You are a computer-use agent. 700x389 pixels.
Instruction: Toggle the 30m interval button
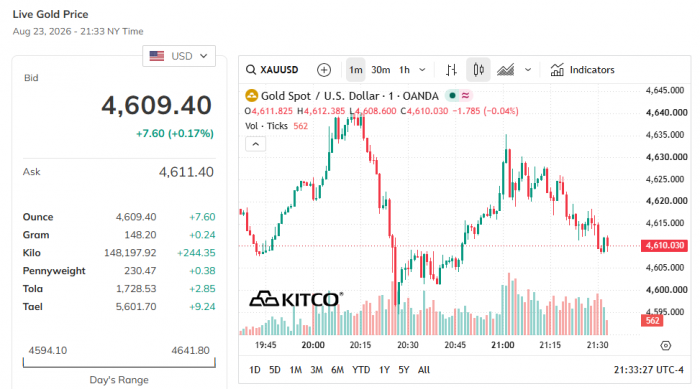(x=380, y=70)
